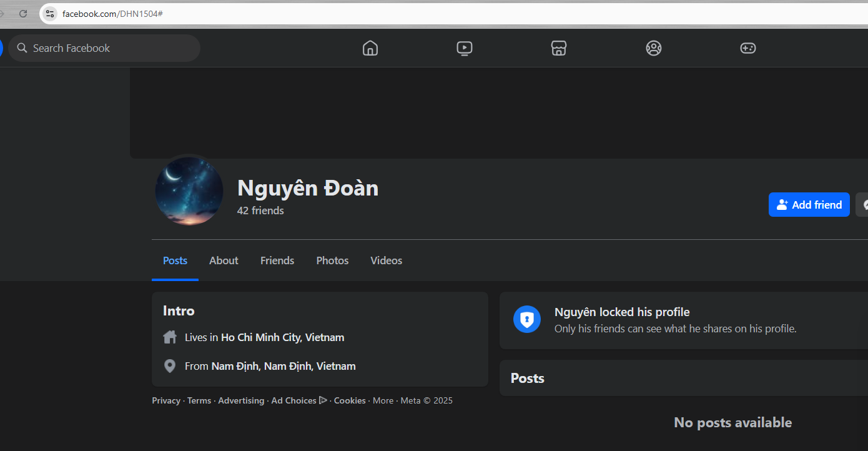Click the house icon beside Lives in

pyautogui.click(x=170, y=337)
